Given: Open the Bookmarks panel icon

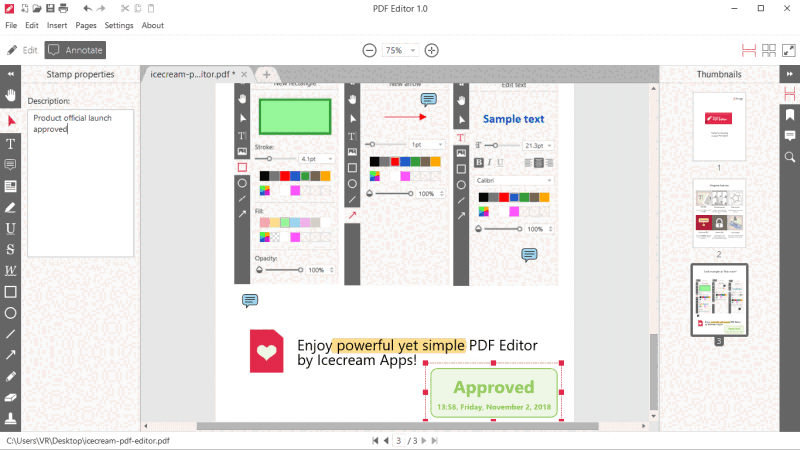Looking at the screenshot, I should coord(790,114).
